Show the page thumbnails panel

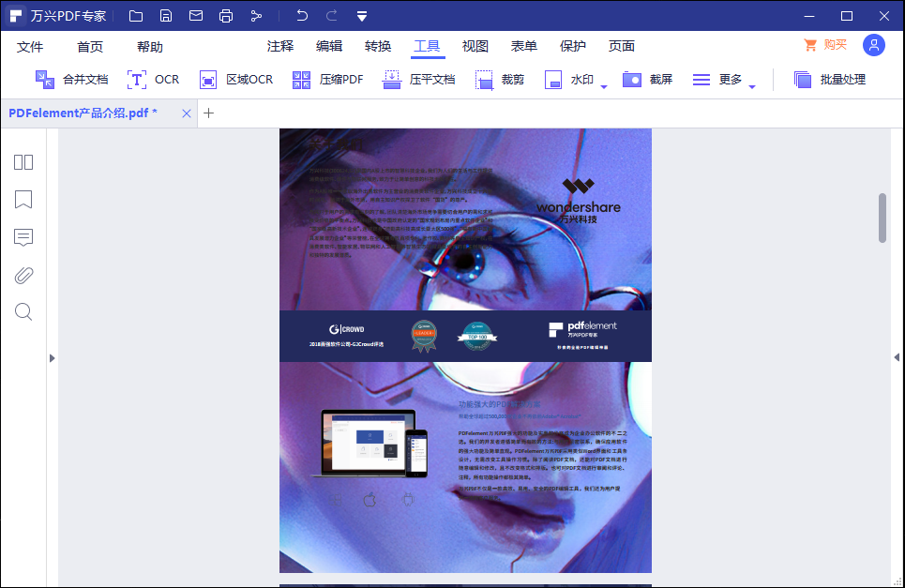point(23,162)
